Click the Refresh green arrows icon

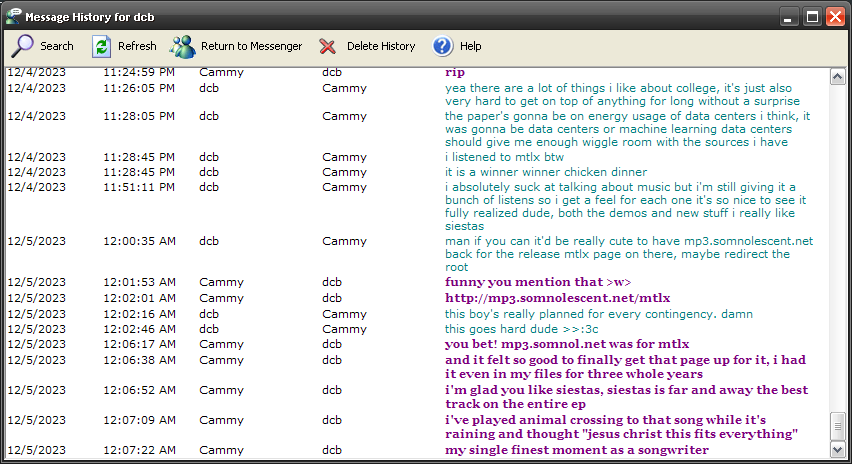tap(101, 46)
